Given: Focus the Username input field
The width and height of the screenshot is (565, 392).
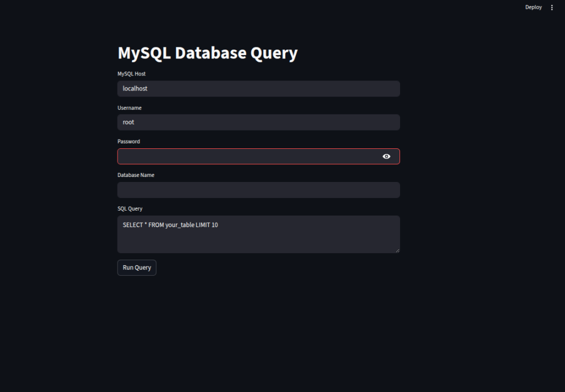Looking at the screenshot, I should pos(258,122).
